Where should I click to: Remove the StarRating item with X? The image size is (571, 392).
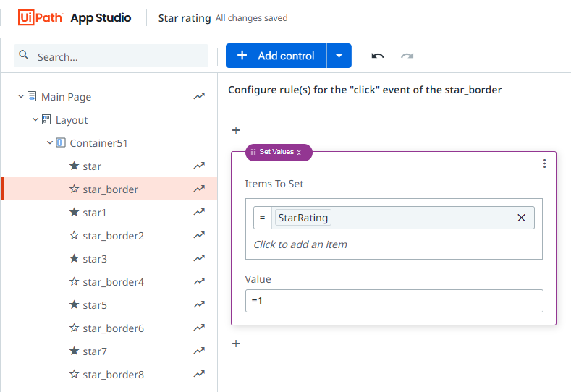pos(521,218)
